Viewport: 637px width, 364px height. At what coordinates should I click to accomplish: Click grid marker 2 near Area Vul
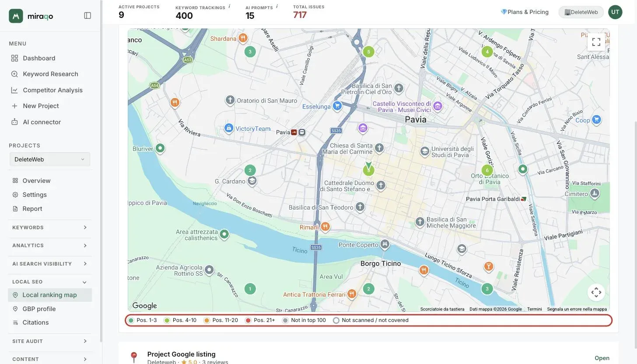pyautogui.click(x=368, y=289)
